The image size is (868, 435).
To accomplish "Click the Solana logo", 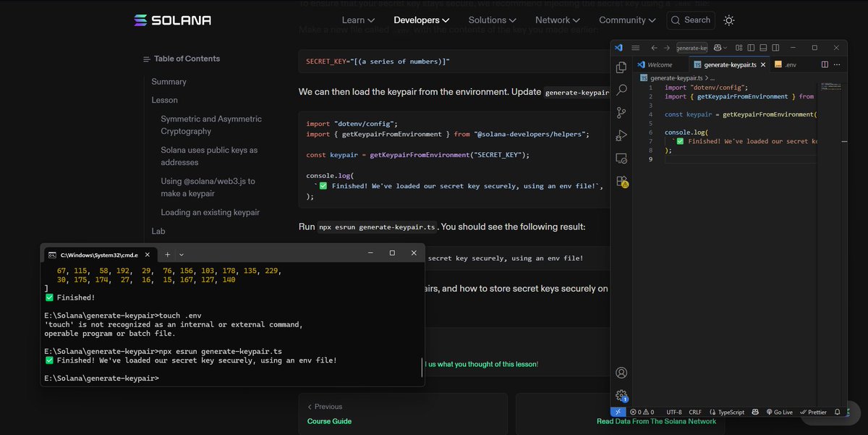I will click(x=173, y=20).
